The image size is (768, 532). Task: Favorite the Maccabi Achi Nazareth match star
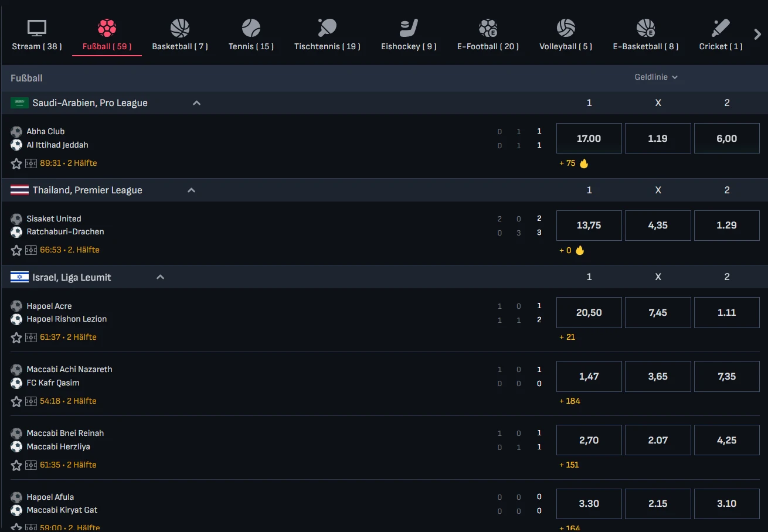[x=16, y=401]
